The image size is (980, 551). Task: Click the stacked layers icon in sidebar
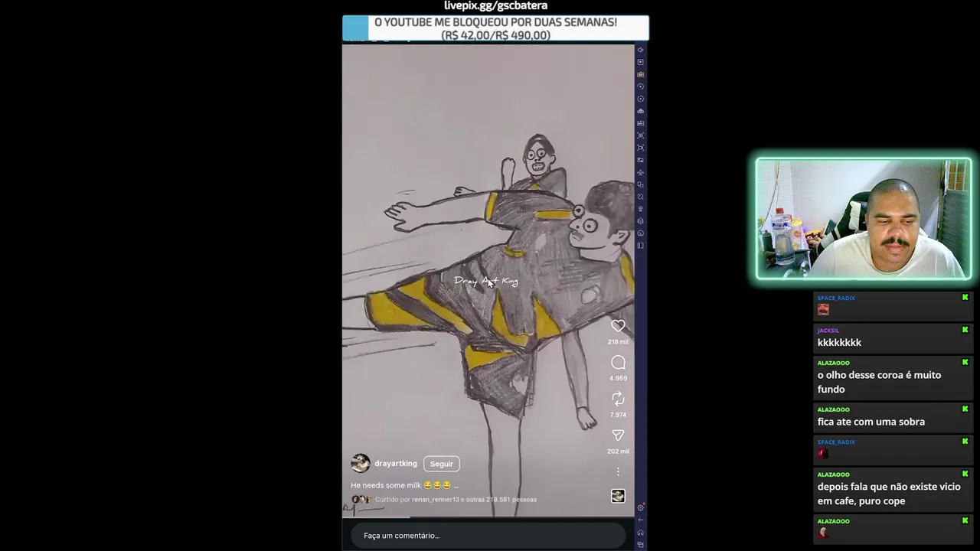click(640, 221)
